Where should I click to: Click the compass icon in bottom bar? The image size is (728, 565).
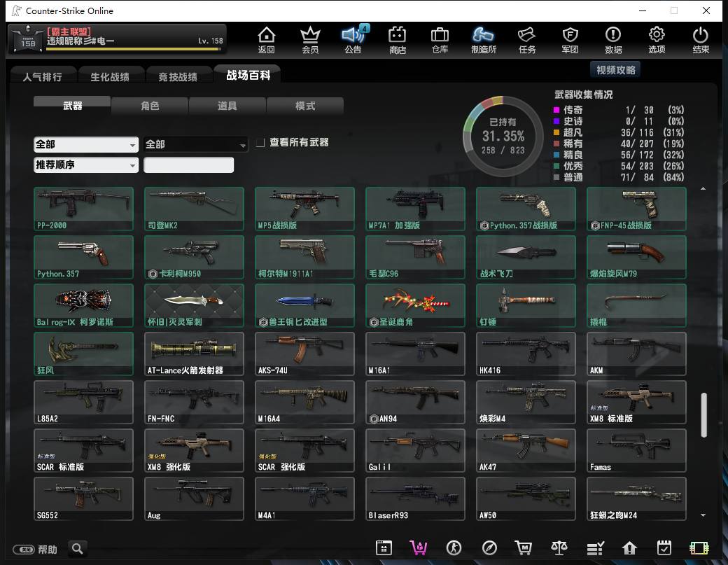pyautogui.click(x=489, y=548)
